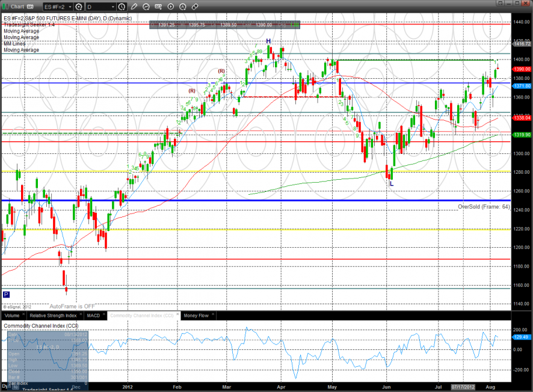This screenshot has width=533, height=392.
Task: Close the chart window
Action: [526, 3]
